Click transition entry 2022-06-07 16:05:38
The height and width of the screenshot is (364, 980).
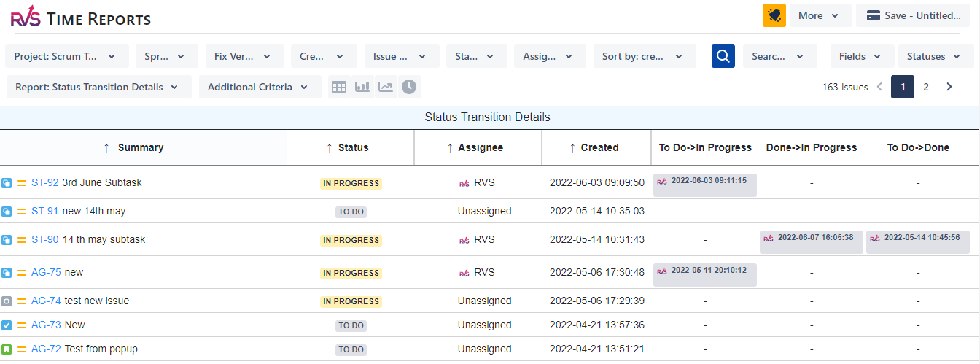point(812,242)
